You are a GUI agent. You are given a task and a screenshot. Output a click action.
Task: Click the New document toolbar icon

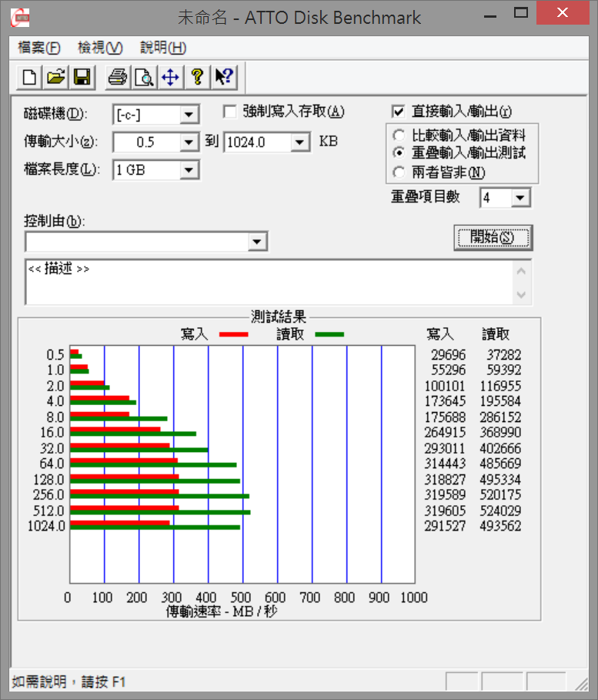(x=29, y=77)
